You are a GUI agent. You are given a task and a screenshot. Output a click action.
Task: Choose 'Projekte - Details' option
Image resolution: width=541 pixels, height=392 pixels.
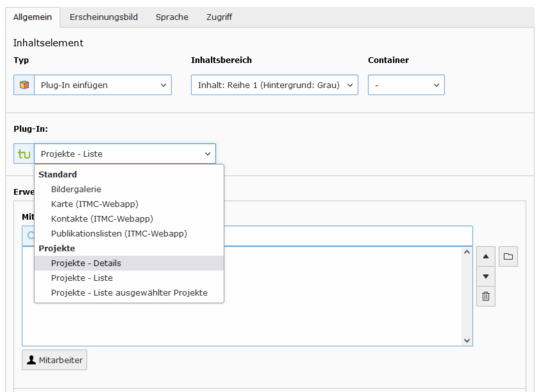[x=129, y=263]
